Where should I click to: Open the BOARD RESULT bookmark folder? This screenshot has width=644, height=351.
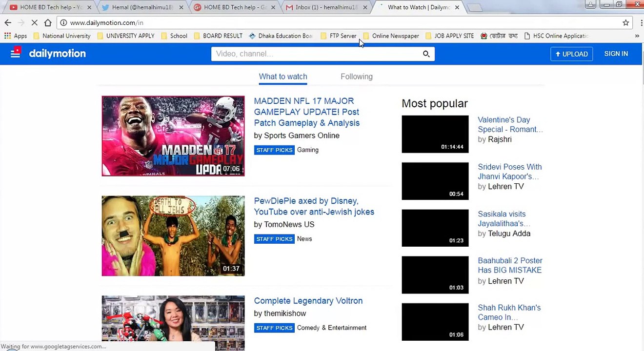(218, 36)
